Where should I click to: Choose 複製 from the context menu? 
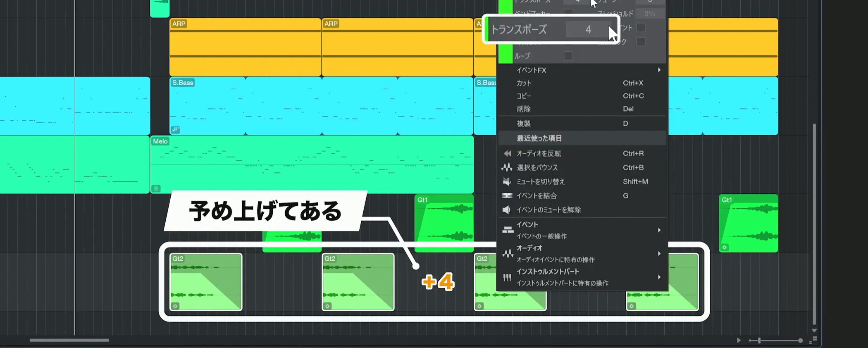point(524,124)
